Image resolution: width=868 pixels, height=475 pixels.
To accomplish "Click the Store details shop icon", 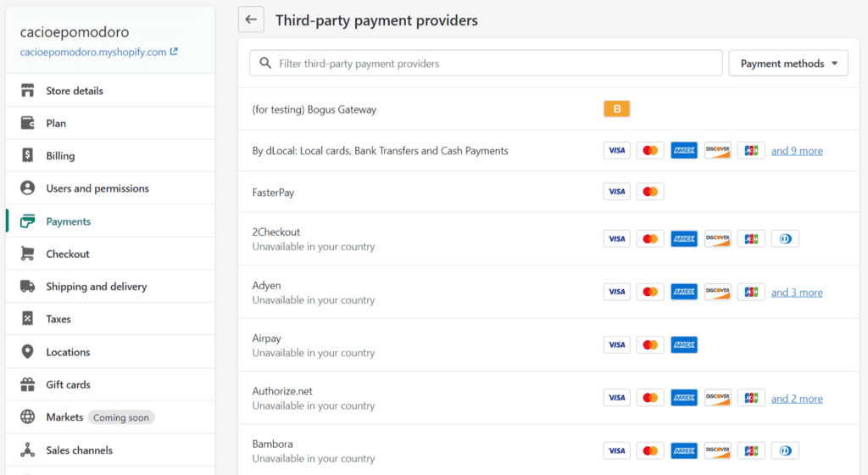I will pyautogui.click(x=27, y=90).
